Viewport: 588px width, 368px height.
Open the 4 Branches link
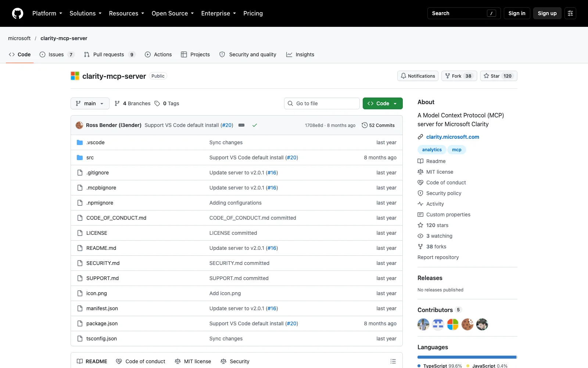(133, 103)
